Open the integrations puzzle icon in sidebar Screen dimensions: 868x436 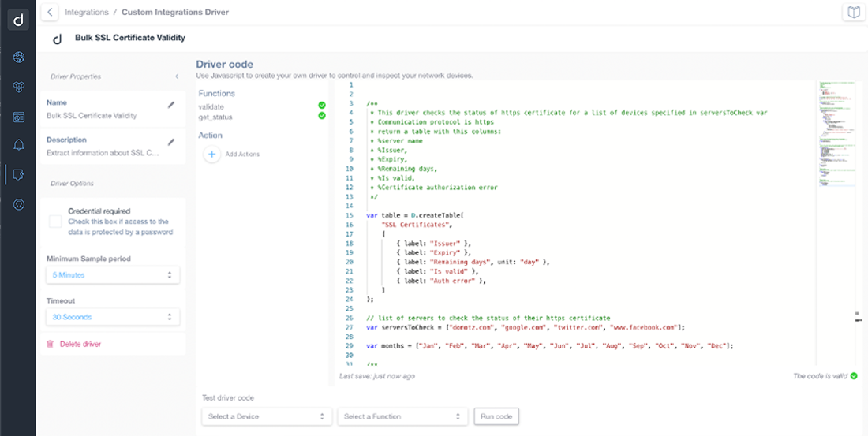click(18, 175)
